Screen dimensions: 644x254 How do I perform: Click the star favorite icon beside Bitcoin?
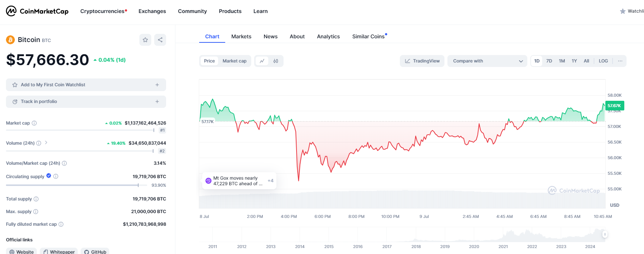pos(145,40)
